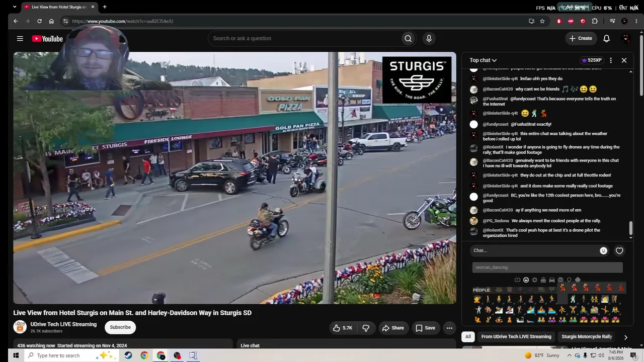Open the Windows notification center

click(x=634, y=355)
